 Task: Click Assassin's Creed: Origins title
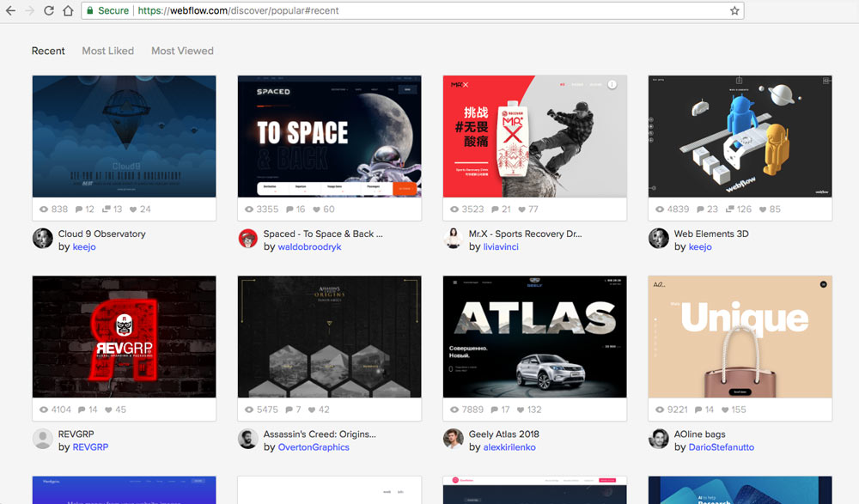pos(320,434)
